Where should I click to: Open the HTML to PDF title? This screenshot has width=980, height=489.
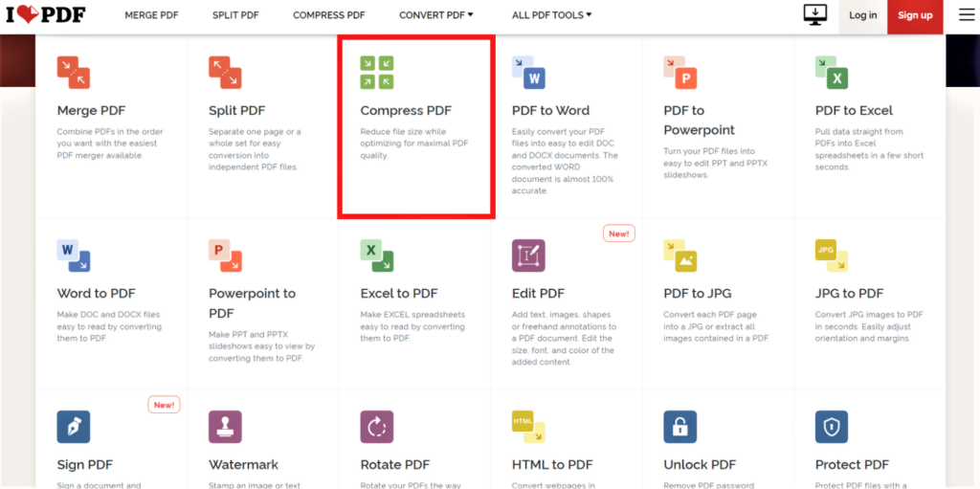[552, 465]
